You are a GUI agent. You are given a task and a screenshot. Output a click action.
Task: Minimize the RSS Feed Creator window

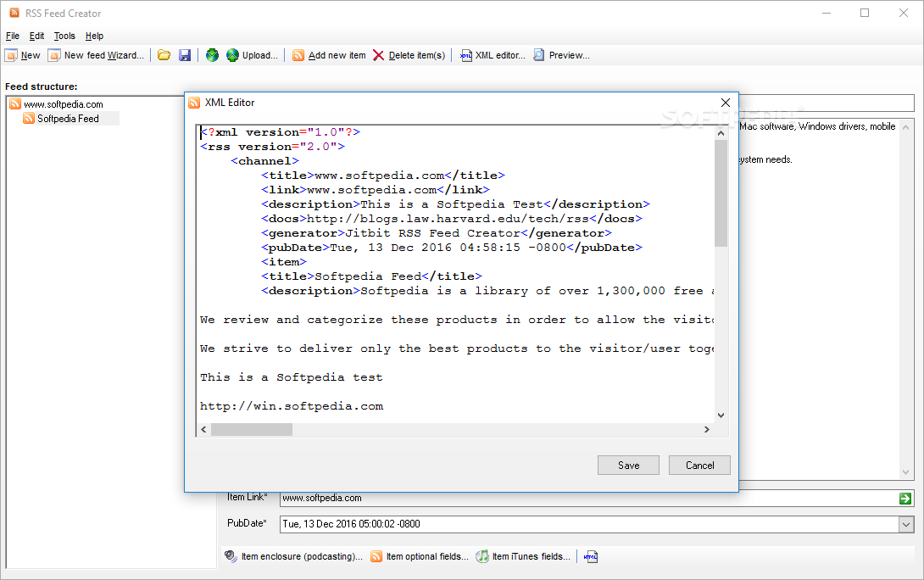[x=827, y=13]
